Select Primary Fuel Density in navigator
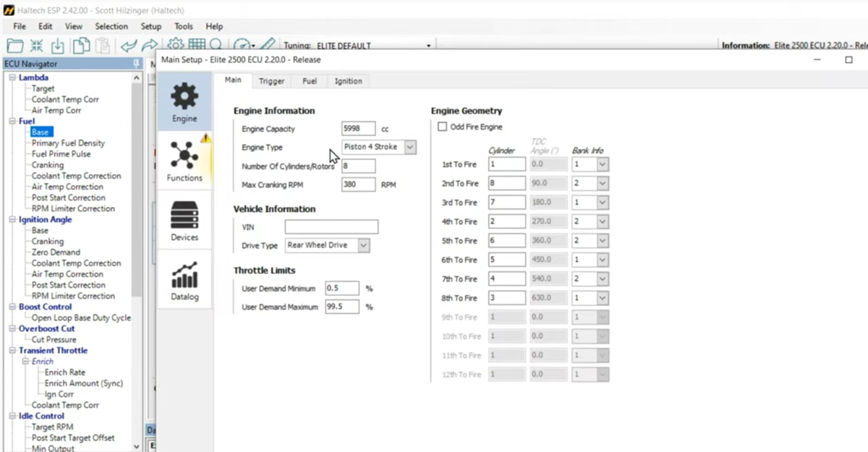The height and width of the screenshot is (452, 868). [x=68, y=143]
